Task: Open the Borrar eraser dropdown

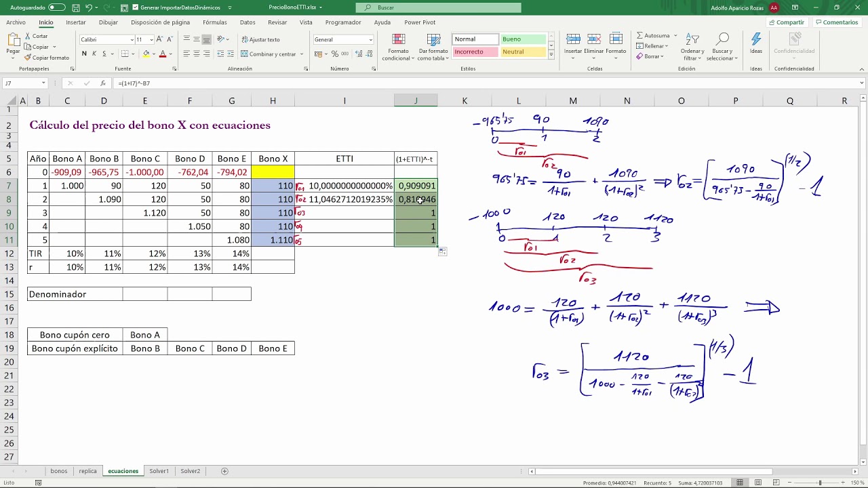Action: pos(652,56)
